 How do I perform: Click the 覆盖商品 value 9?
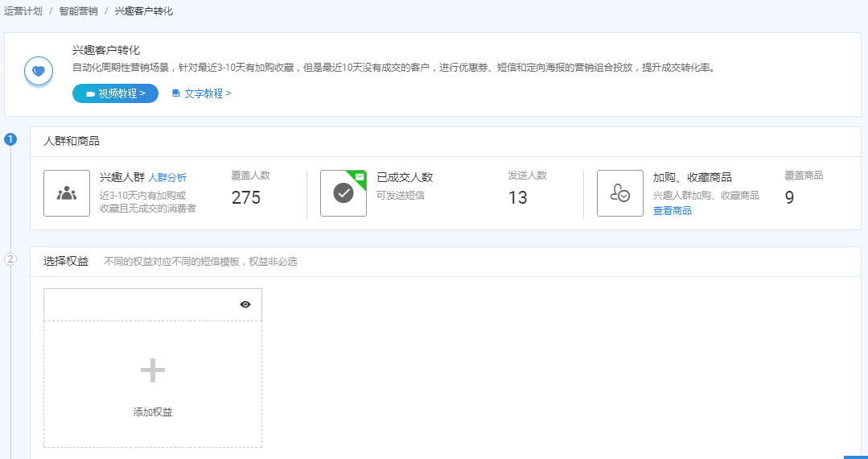pyautogui.click(x=789, y=198)
